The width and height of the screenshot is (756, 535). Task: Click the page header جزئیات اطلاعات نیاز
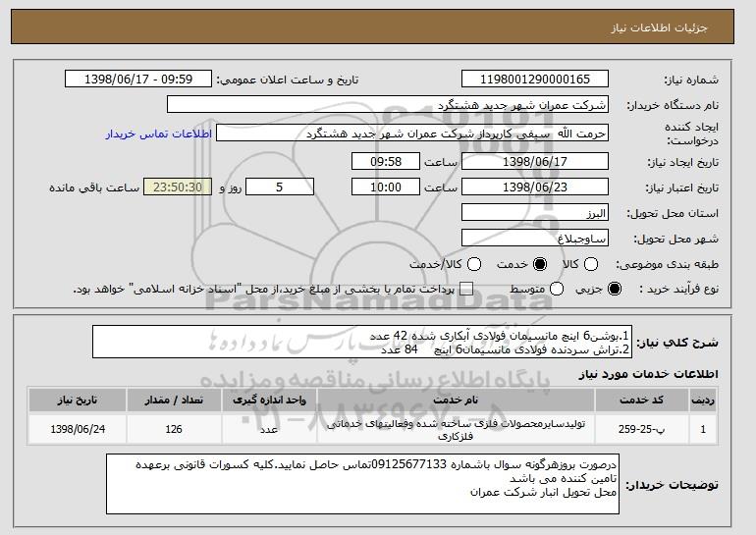pos(659,27)
